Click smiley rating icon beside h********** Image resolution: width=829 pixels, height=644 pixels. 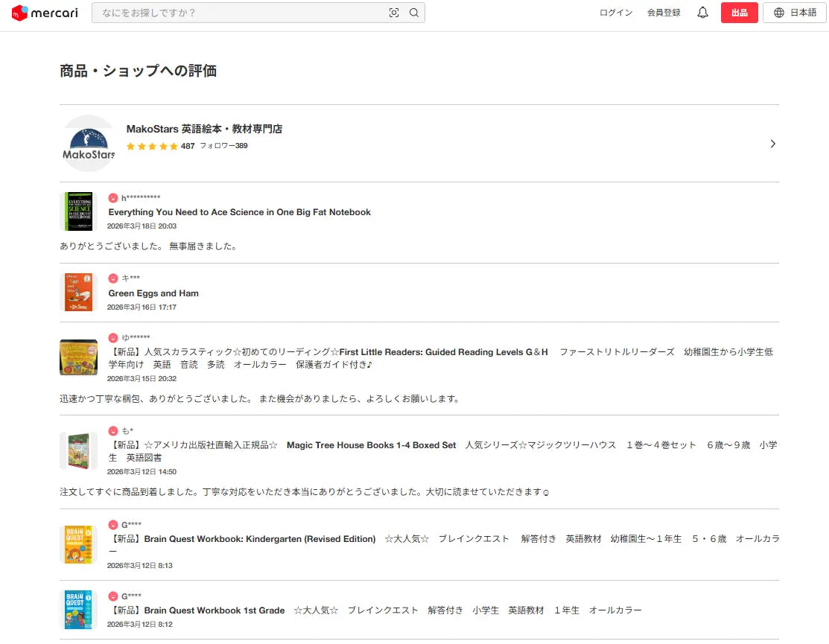click(x=113, y=198)
